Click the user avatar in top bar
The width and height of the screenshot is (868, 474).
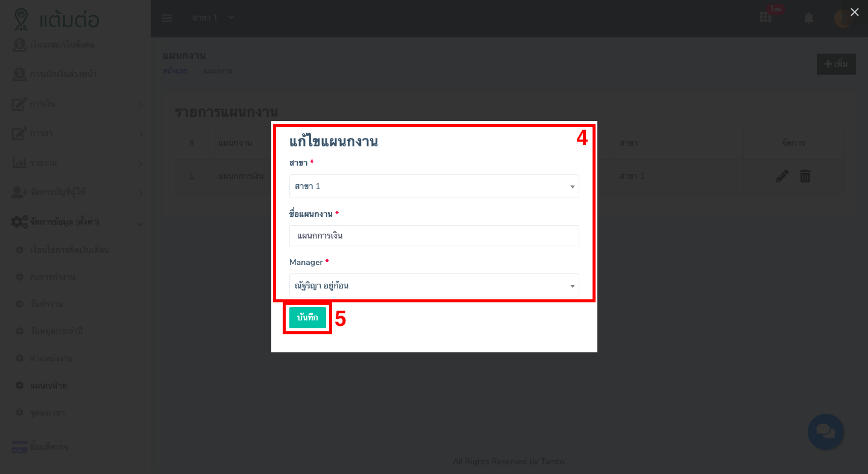842,18
